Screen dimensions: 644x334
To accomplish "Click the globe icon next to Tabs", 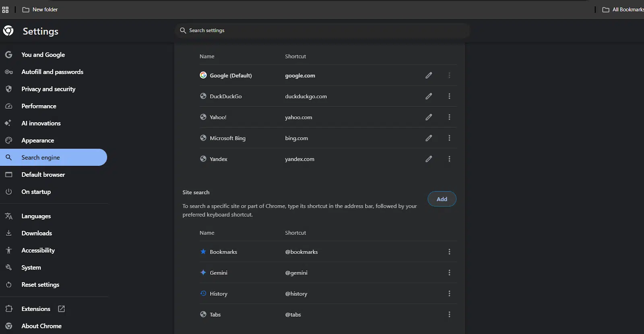I will click(203, 315).
